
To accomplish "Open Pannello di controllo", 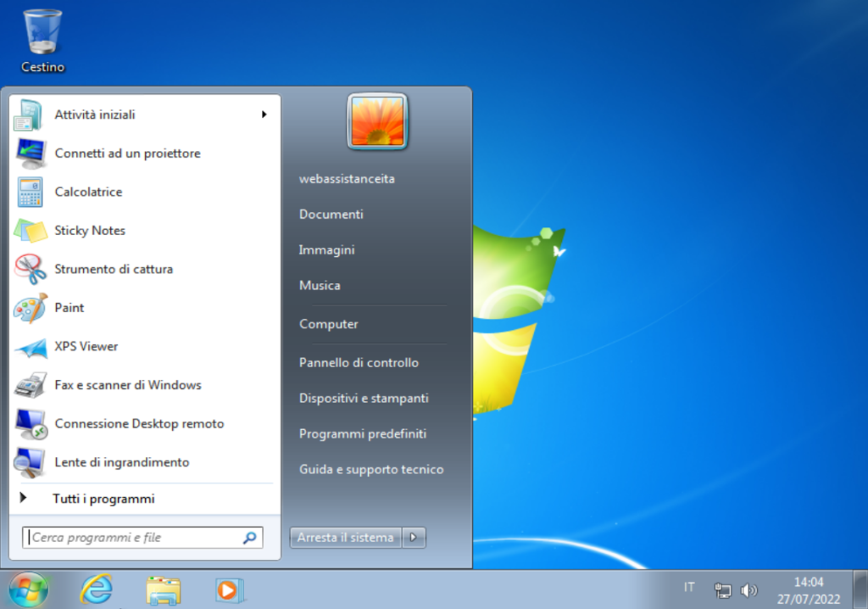I will click(x=359, y=362).
